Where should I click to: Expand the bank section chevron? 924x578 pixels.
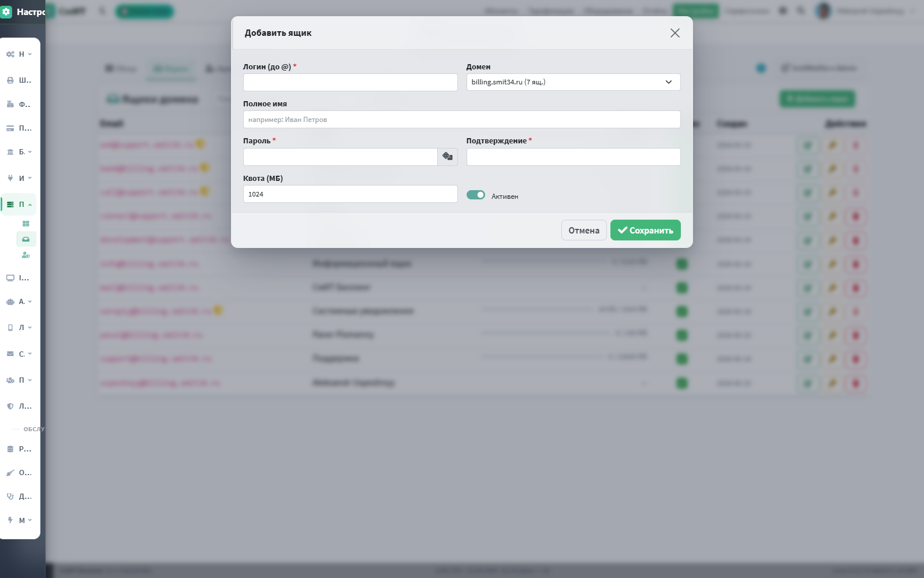coord(30,152)
